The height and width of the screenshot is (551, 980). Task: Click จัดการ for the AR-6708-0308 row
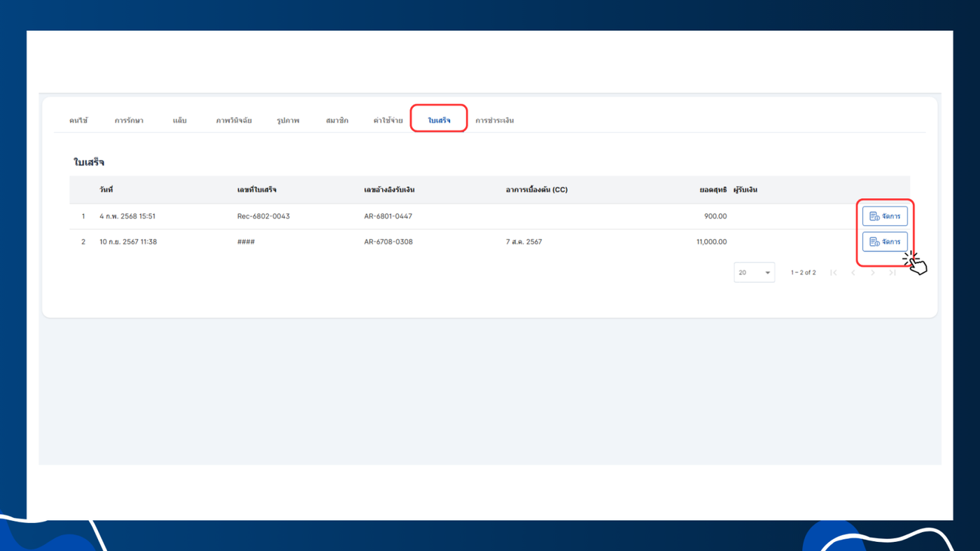tap(885, 242)
